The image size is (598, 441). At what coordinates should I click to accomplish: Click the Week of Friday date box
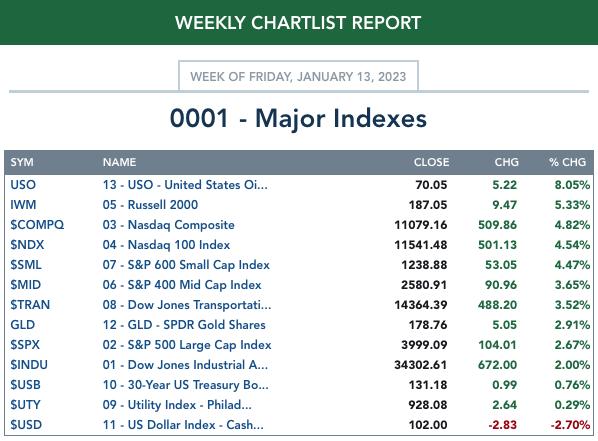click(x=298, y=76)
